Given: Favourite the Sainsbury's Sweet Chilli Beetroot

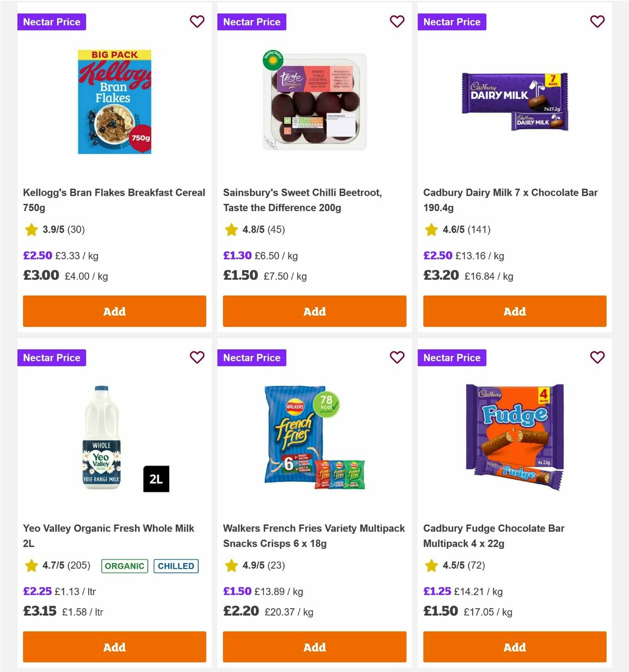Looking at the screenshot, I should [x=397, y=21].
